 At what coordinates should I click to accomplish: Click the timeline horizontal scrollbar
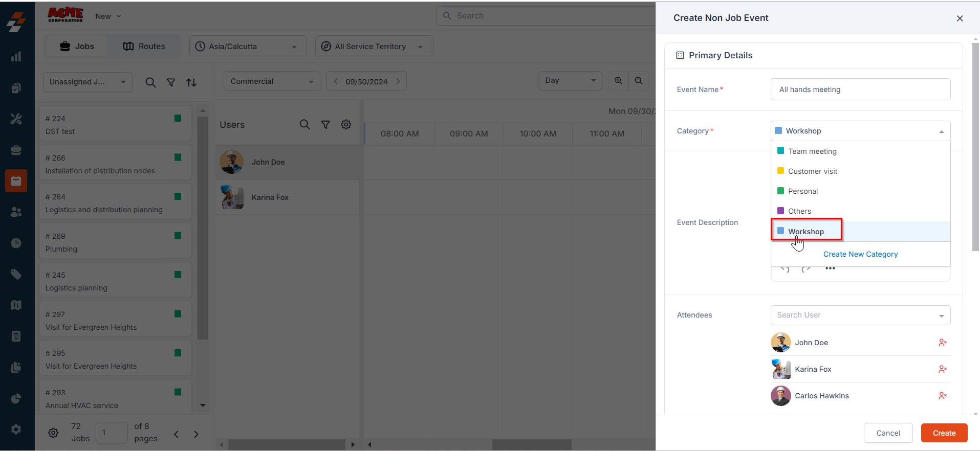tap(531, 444)
